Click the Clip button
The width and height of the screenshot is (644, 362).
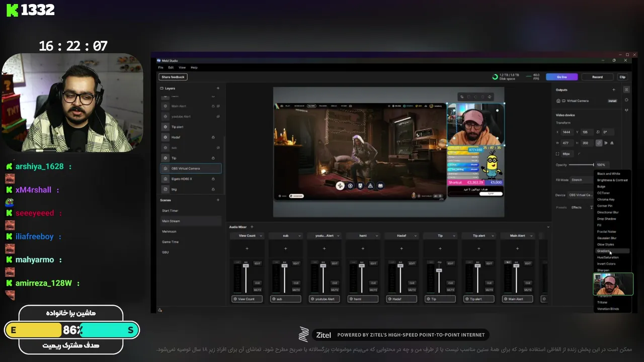click(x=622, y=77)
